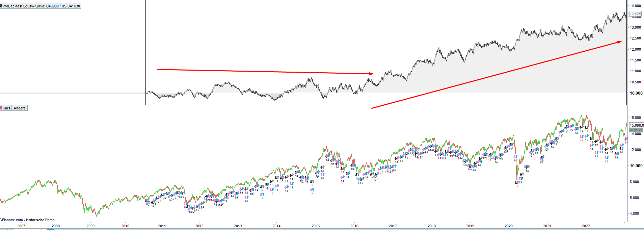Click the T-Finance.com Historische Daten text
The image size is (644, 230).
tap(27, 220)
